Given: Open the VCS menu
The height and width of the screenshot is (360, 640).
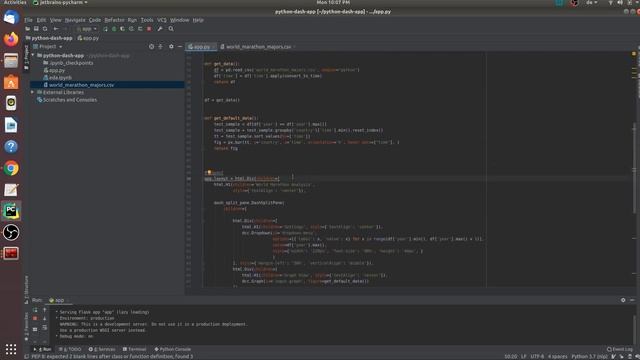Looking at the screenshot, I should pos(162,20).
